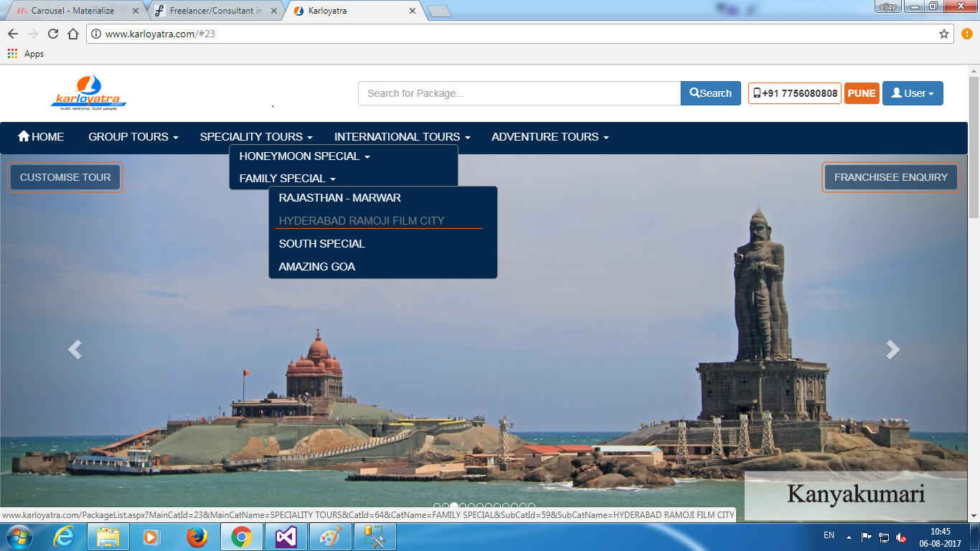Screen dimensions: 980x551
Task: Select Hyderabad Ramoji Film City
Action: coord(362,221)
